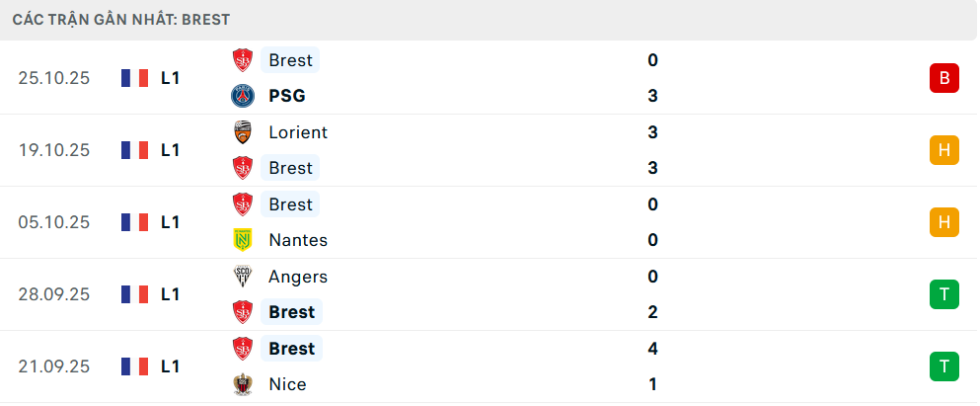Open the PSG team link

tap(286, 96)
